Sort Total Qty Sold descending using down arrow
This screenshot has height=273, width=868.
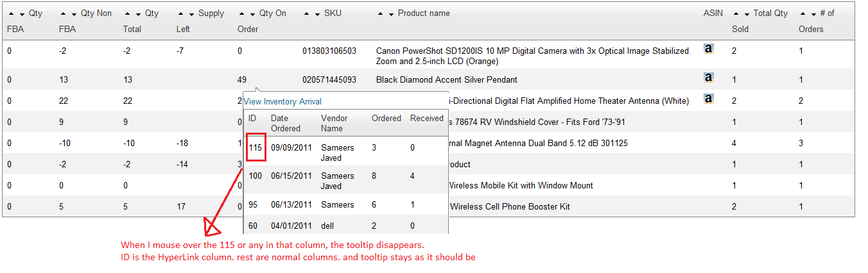point(747,13)
